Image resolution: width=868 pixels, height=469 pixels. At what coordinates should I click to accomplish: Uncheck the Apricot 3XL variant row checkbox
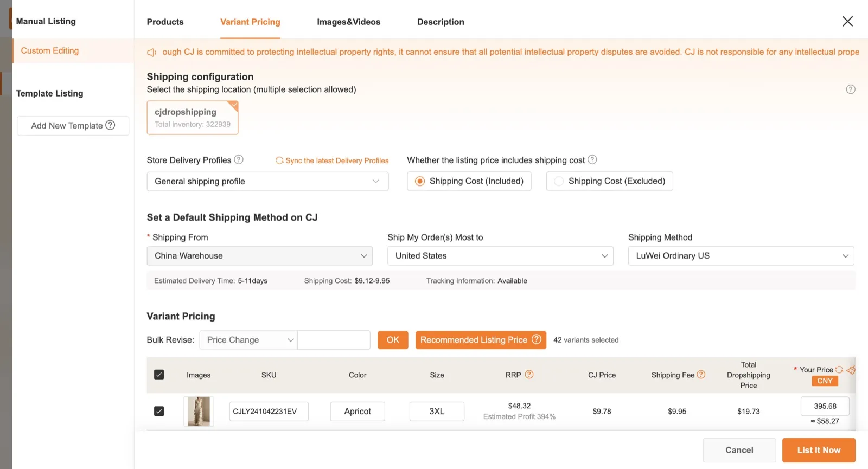click(x=159, y=411)
